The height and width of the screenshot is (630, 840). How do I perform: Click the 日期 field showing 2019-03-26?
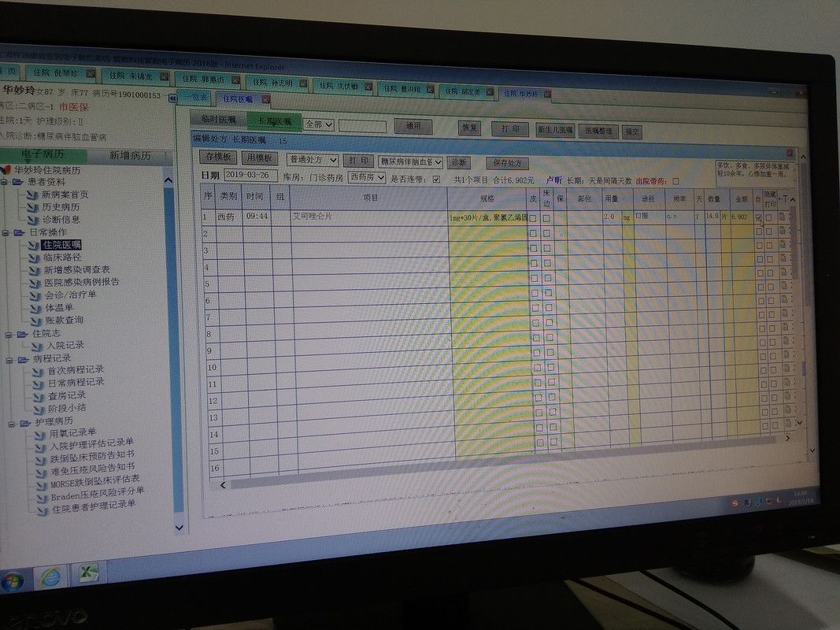pos(250,175)
